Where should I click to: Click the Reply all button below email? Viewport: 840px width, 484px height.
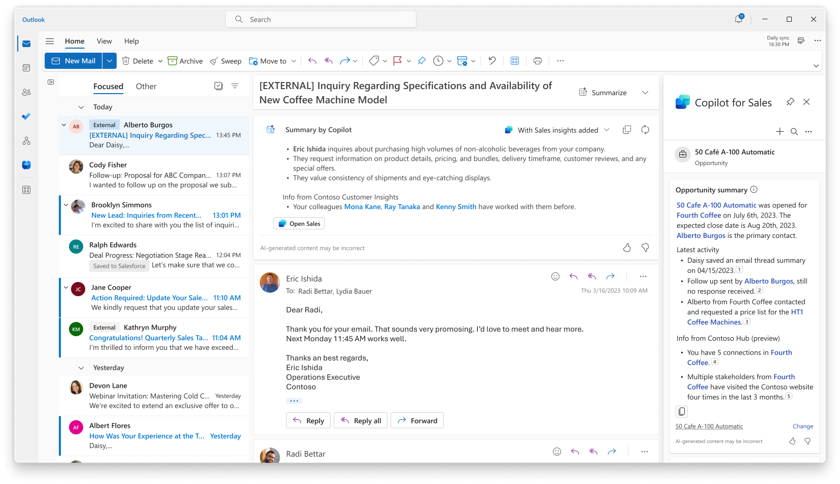[361, 421]
